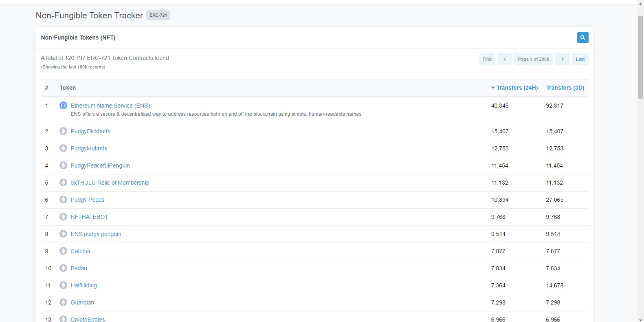Open PudgyDickbutts token page

click(x=90, y=131)
